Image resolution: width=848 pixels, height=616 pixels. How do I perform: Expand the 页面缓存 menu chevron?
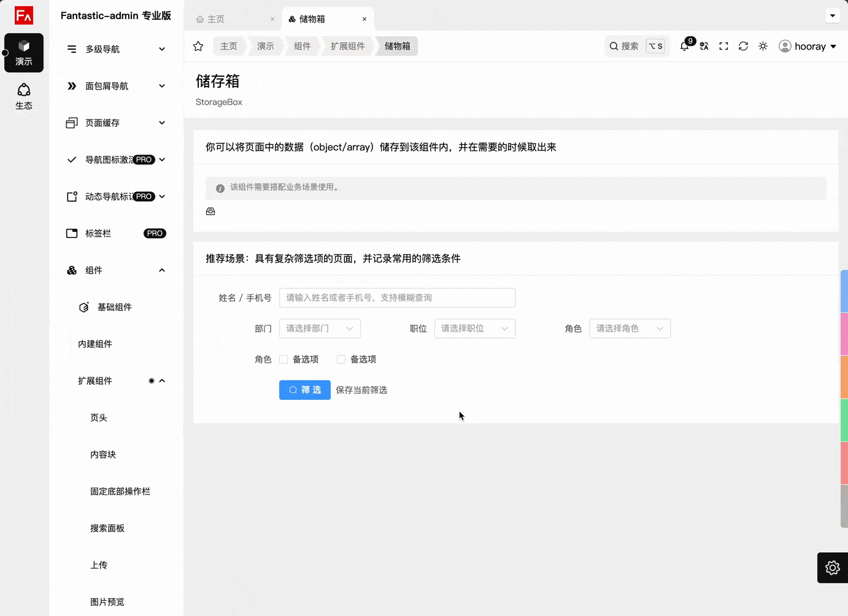(x=162, y=123)
